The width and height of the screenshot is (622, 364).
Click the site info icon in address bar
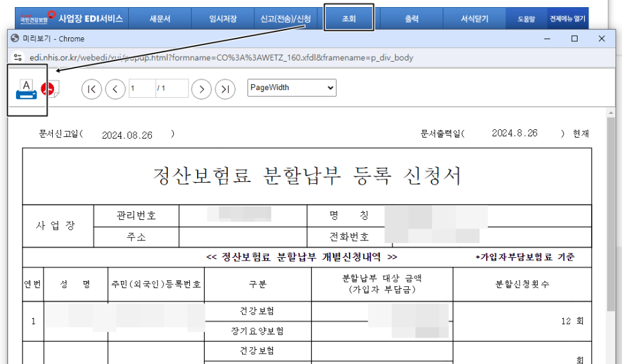point(17,57)
